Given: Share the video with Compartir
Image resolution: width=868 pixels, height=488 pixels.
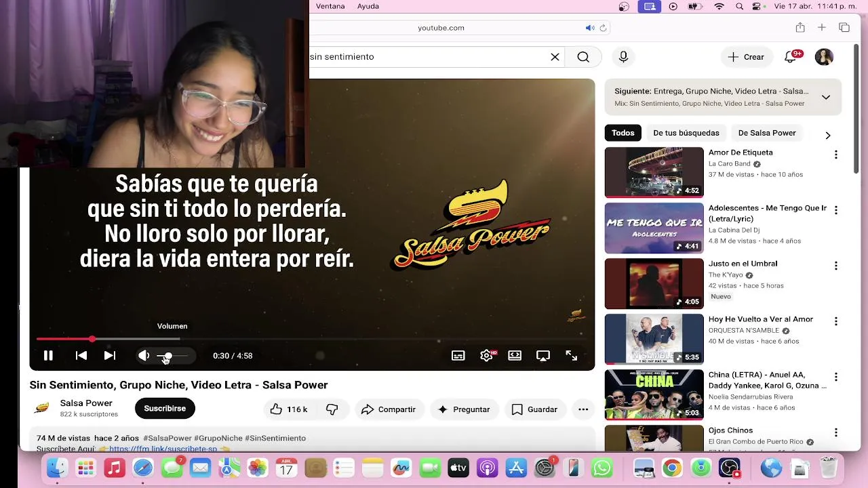Looking at the screenshot, I should point(389,409).
